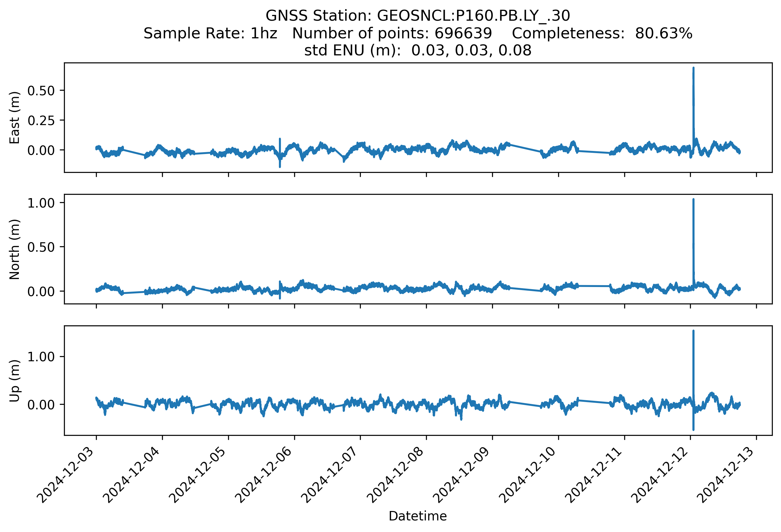The width and height of the screenshot is (781, 532).
Task: Click the peak of North plot spike
Action: 693,200
